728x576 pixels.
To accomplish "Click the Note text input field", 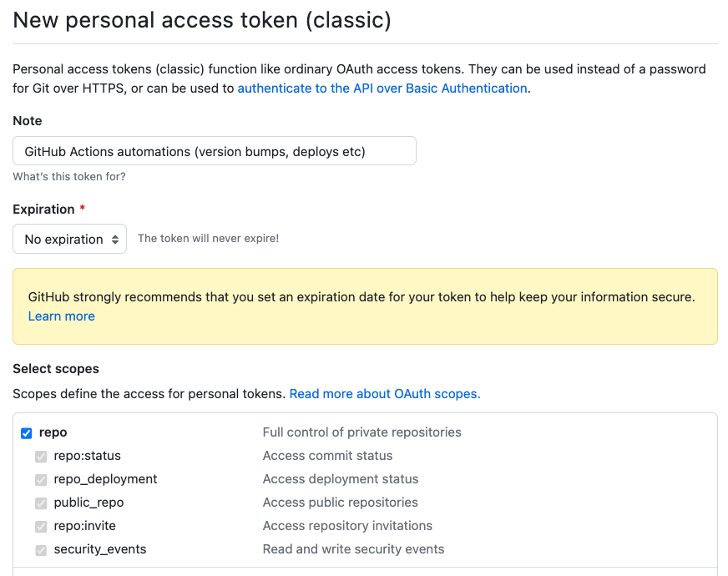I will tap(215, 152).
